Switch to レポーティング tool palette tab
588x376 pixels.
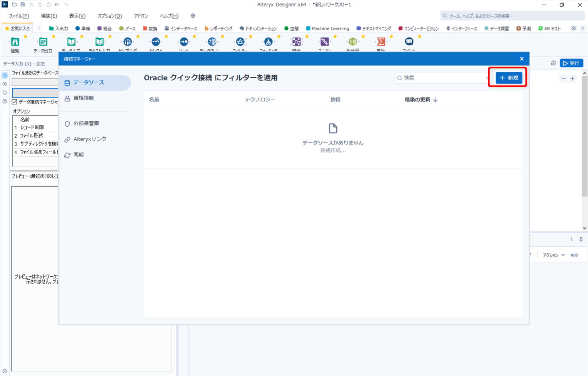(218, 28)
